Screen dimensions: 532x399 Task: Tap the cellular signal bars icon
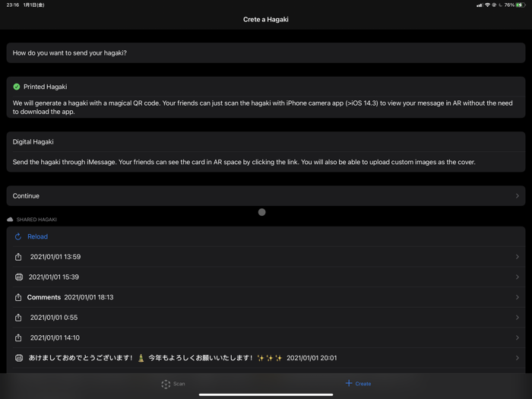point(480,5)
